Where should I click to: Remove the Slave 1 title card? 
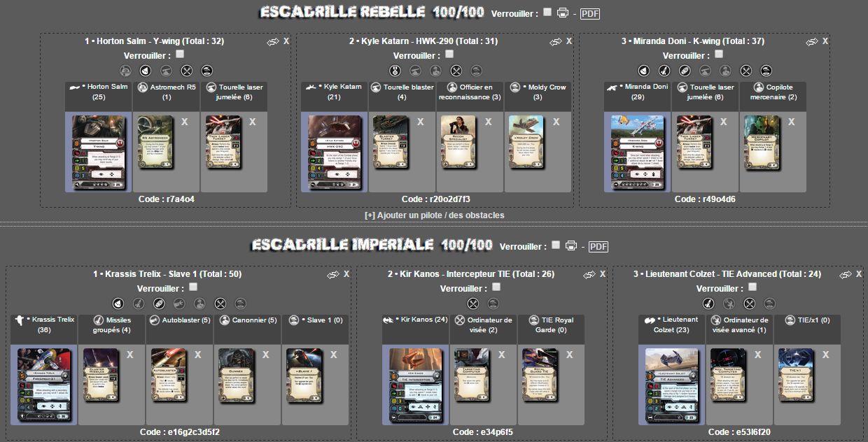[334, 355]
